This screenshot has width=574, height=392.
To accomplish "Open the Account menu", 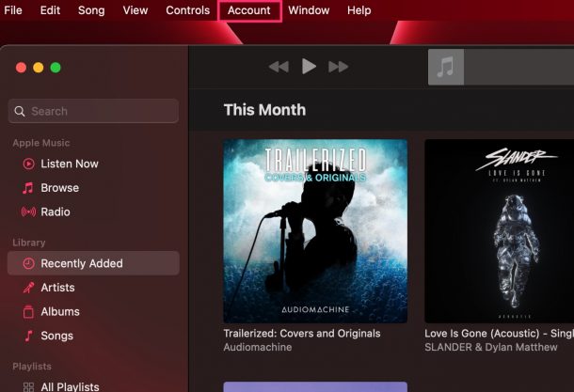I will click(x=249, y=10).
